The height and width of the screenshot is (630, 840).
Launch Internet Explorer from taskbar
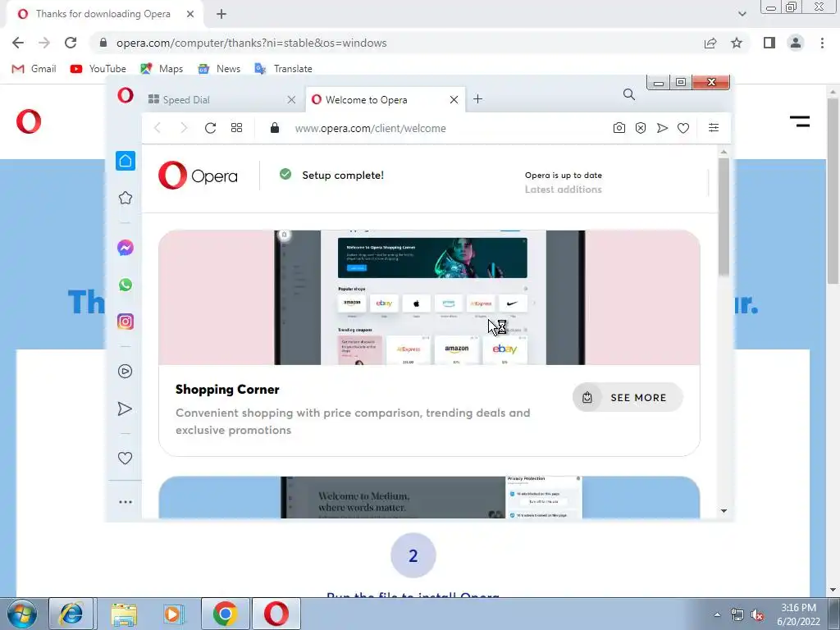(x=72, y=614)
